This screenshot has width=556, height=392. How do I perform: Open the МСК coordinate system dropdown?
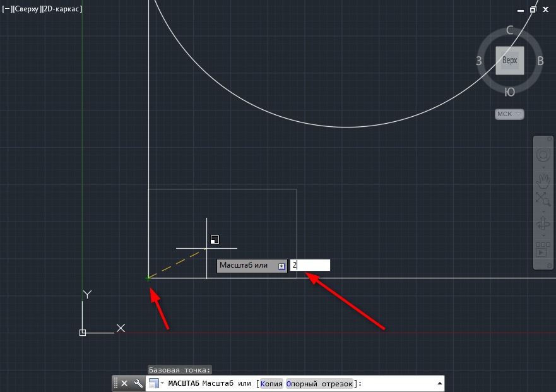509,114
